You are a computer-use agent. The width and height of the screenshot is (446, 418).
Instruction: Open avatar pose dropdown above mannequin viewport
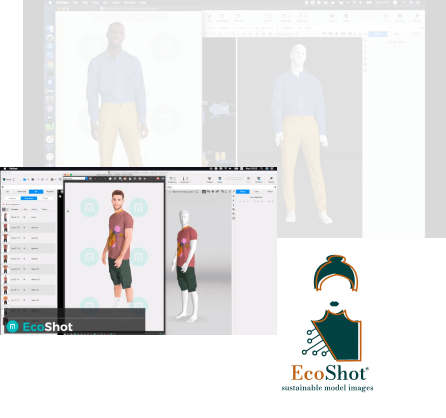[x=183, y=192]
